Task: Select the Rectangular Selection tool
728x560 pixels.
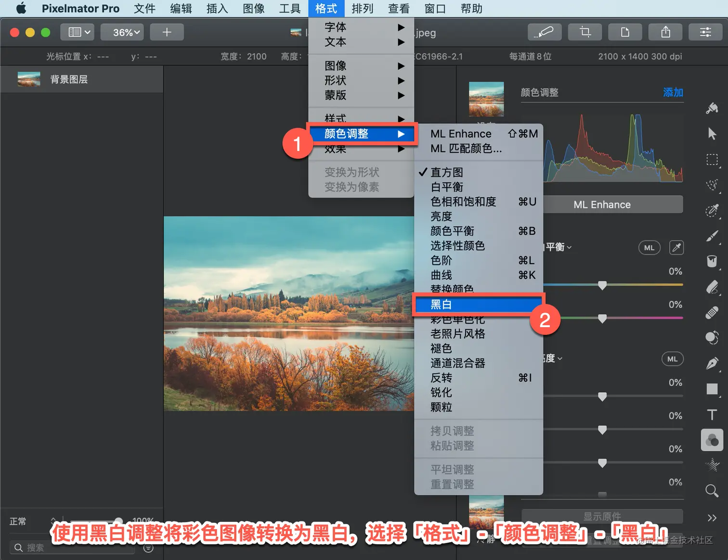Action: (x=712, y=159)
